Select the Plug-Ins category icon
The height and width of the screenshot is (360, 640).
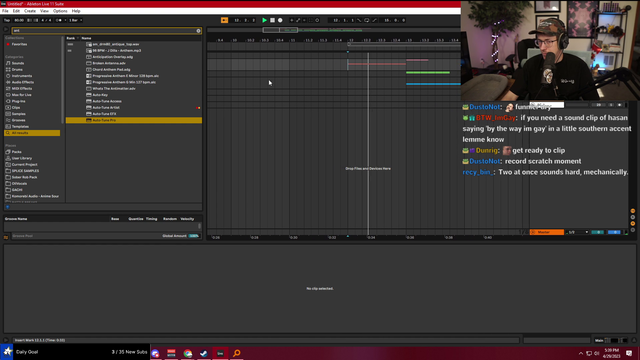[8, 101]
